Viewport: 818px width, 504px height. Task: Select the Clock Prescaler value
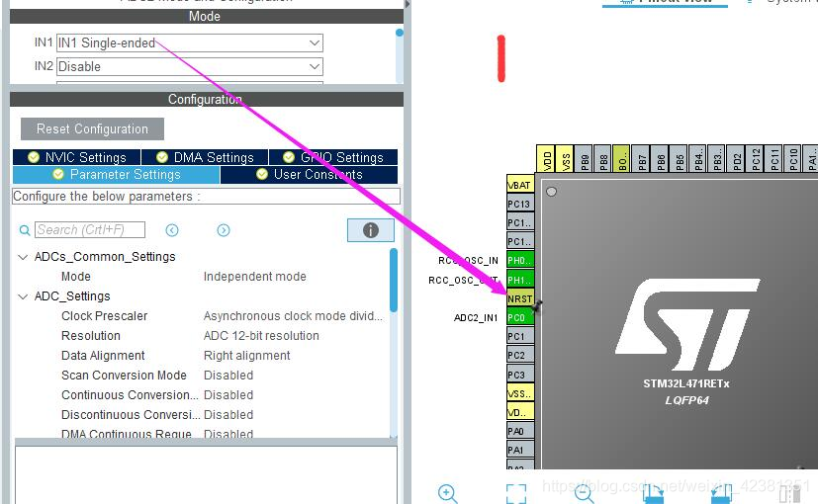pos(293,316)
